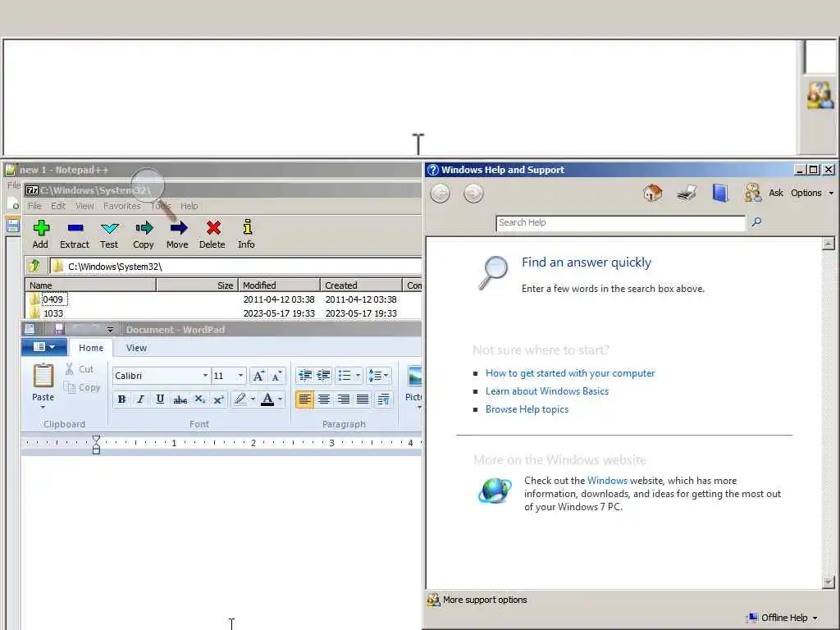Open Browse Help book icon
Image resolution: width=840 pixels, height=630 pixels.
point(720,193)
